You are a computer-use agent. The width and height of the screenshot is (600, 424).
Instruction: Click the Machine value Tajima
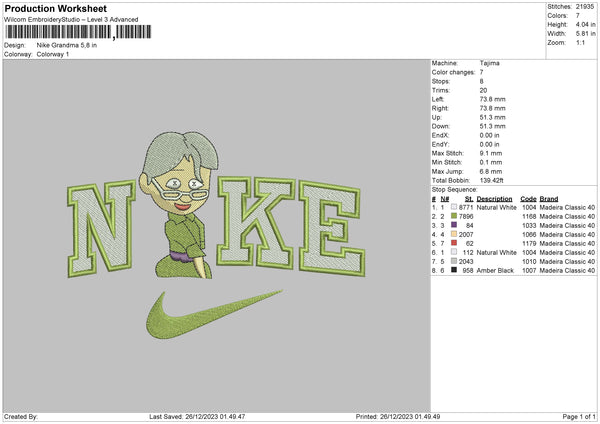click(491, 63)
